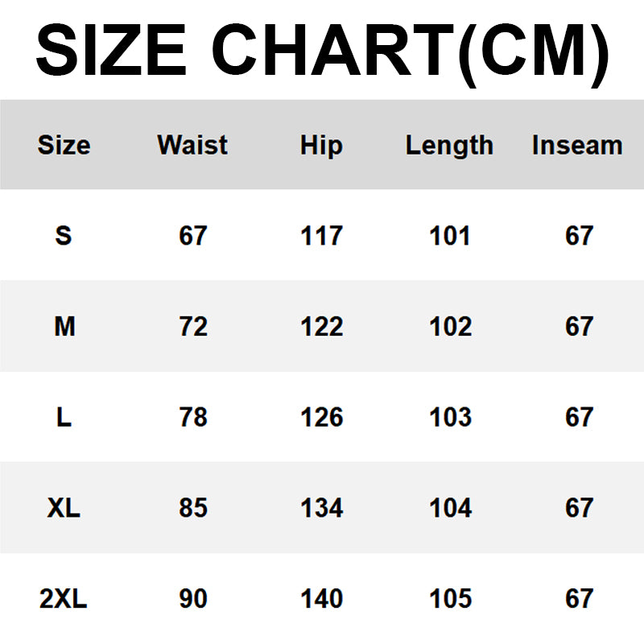
Task: Select the M size row label
Action: (x=64, y=327)
